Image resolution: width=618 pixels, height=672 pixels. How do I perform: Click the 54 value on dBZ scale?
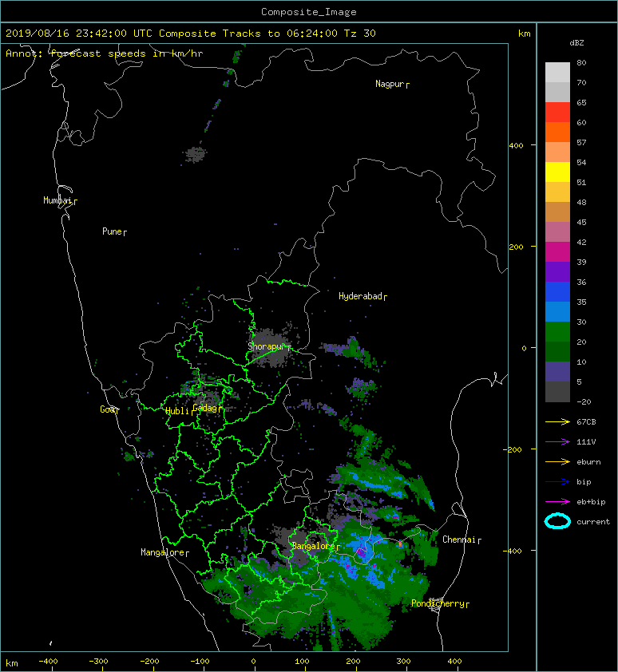coord(581,163)
